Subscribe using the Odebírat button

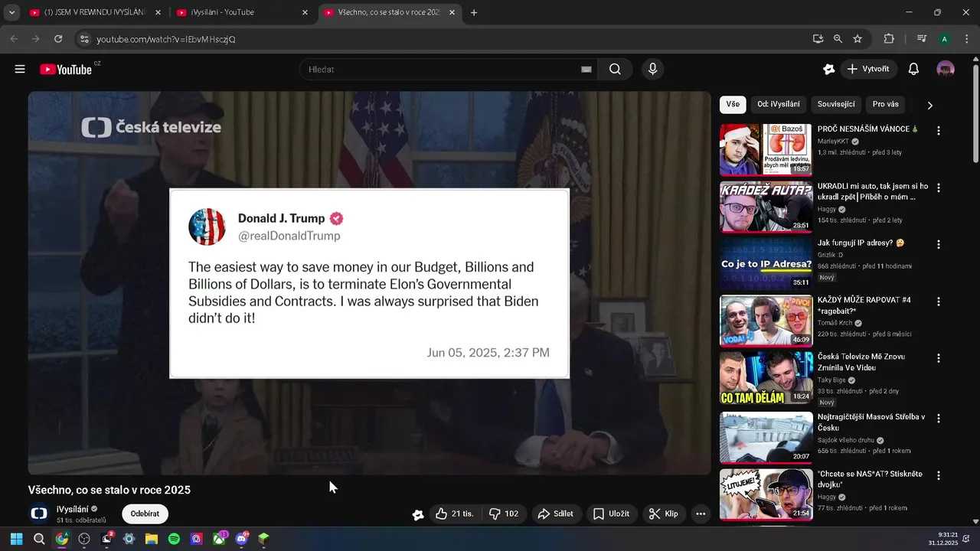(x=145, y=514)
